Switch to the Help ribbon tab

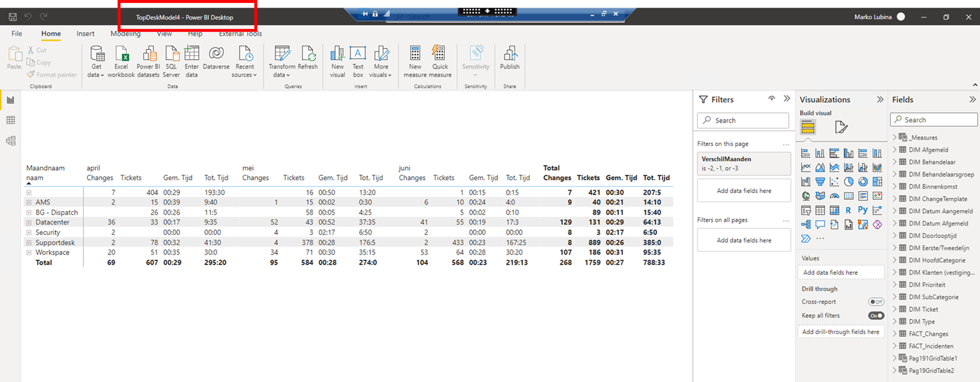pos(195,34)
